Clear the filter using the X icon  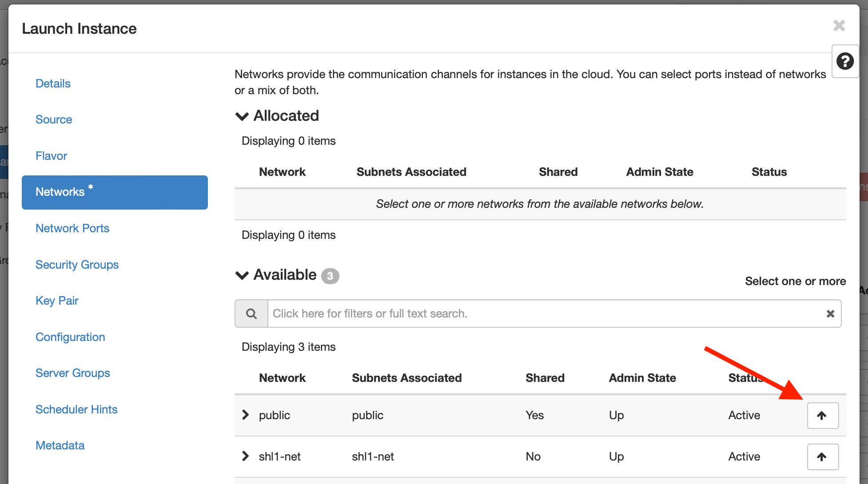pyautogui.click(x=830, y=313)
